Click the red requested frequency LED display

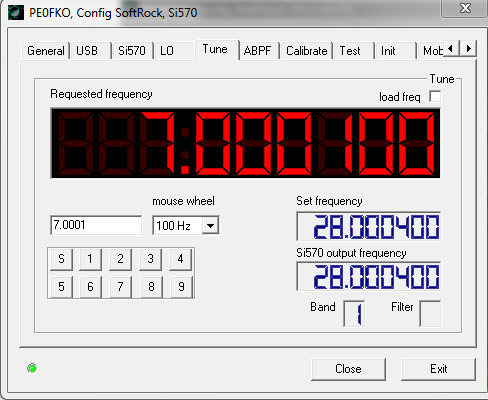coord(245,143)
